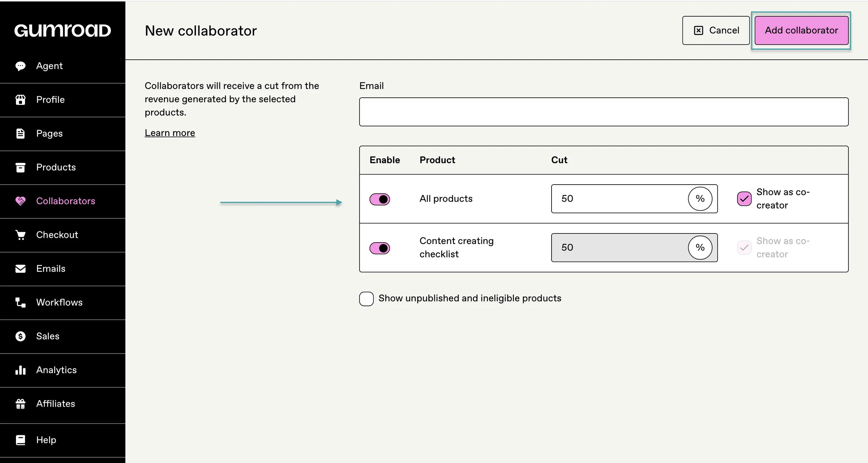868x463 pixels.
Task: Open Analytics from the sidebar
Action: point(63,370)
